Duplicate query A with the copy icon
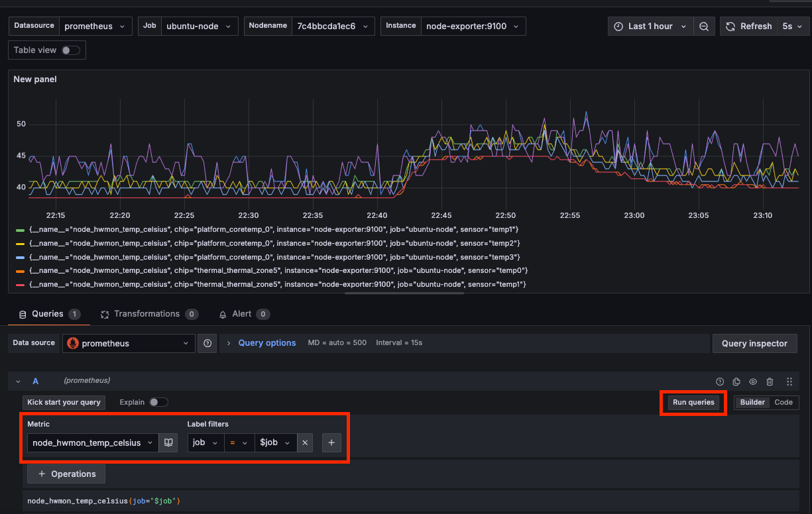Screen dimensions: 812x514 pyautogui.click(x=736, y=382)
